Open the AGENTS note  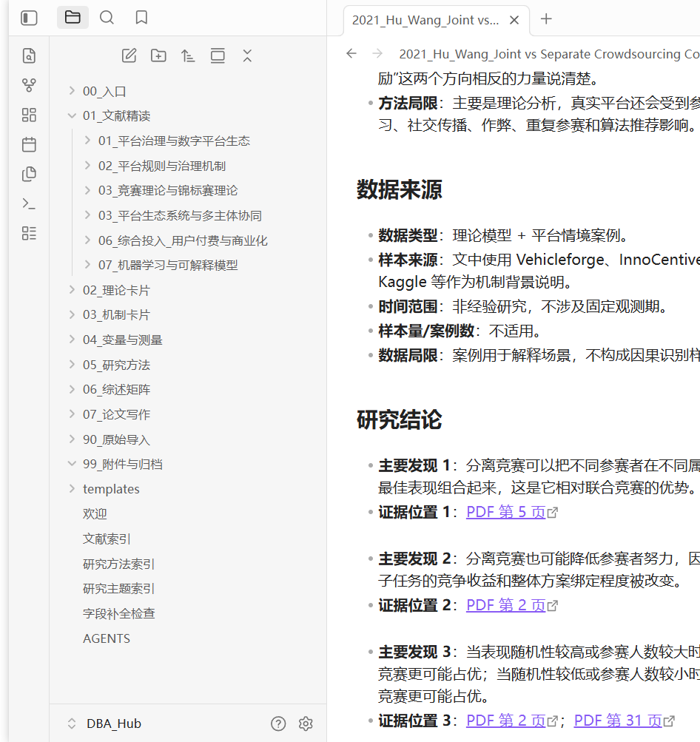(107, 638)
